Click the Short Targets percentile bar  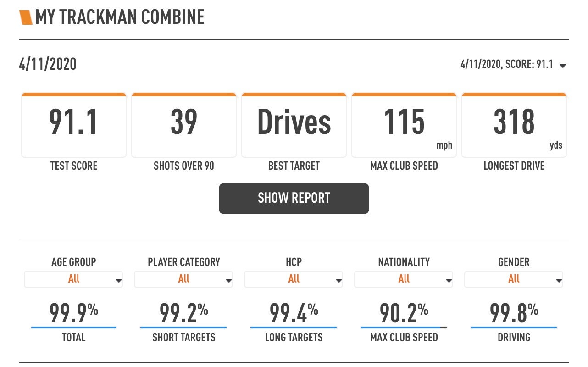click(x=183, y=328)
